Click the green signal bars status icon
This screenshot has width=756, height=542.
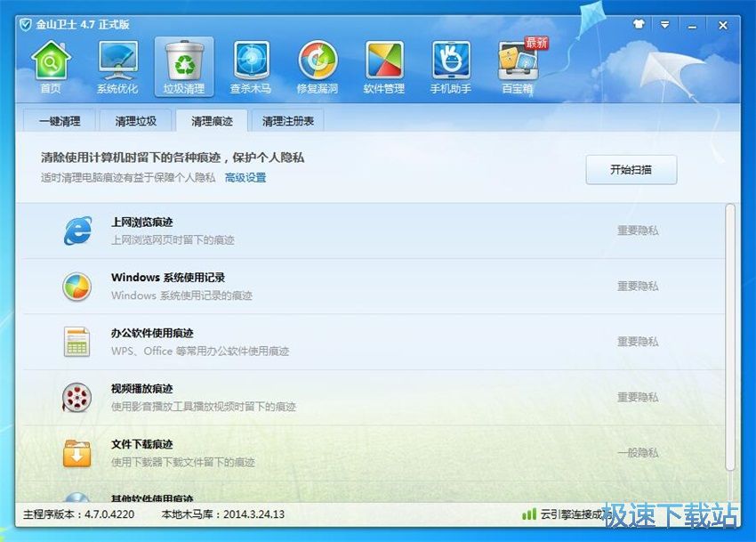click(x=529, y=514)
